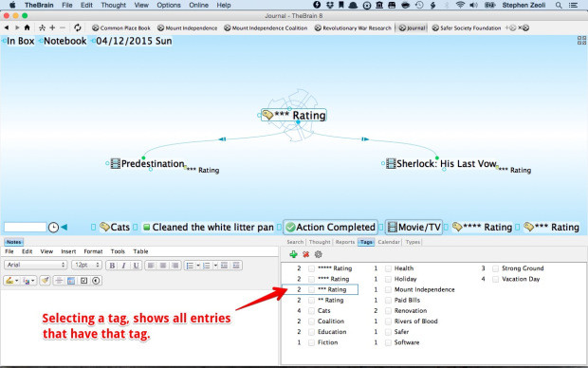Add a new tag with the green plus
This screenshot has height=368, width=588.
pos(294,254)
